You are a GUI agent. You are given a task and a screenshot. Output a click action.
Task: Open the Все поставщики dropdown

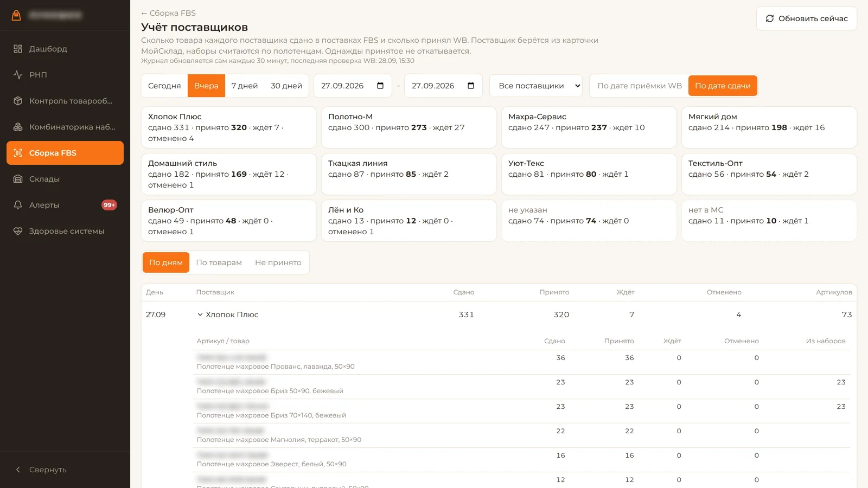pos(536,86)
